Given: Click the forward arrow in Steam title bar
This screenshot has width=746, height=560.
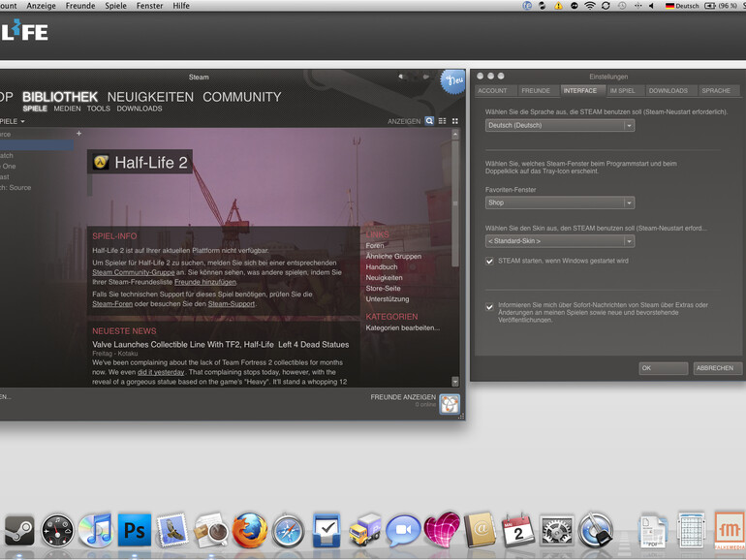Looking at the screenshot, I should [426, 77].
